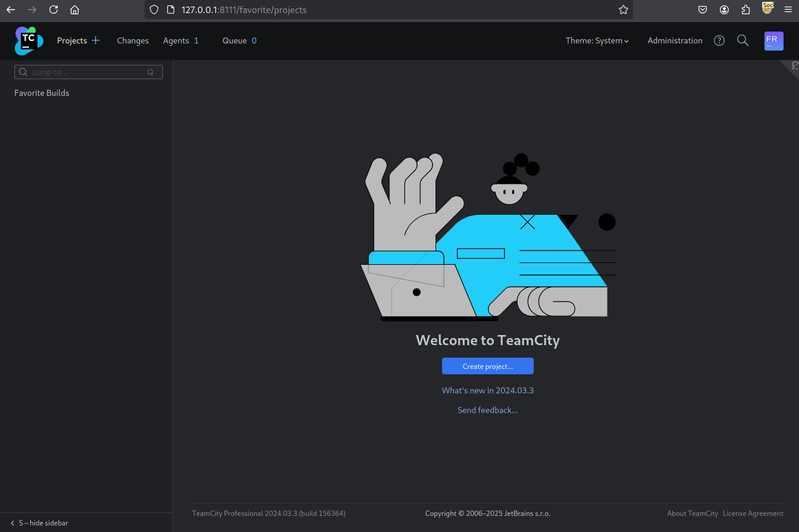This screenshot has width=799, height=532.
Task: Click the Send feedback... link
Action: click(x=488, y=410)
